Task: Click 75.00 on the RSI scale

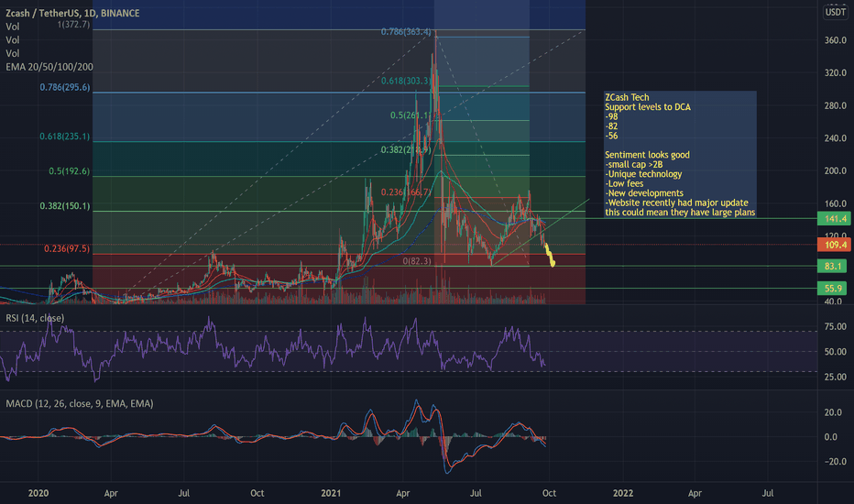Action: point(836,326)
